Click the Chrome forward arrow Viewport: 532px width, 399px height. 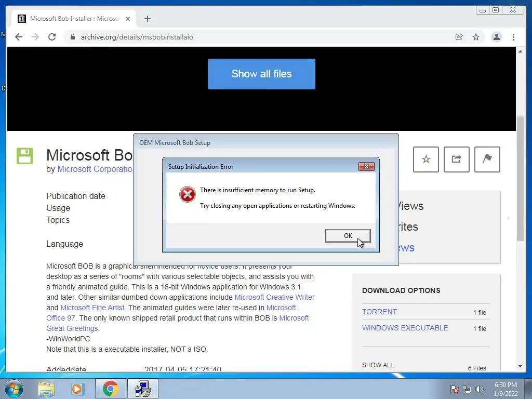pyautogui.click(x=35, y=37)
